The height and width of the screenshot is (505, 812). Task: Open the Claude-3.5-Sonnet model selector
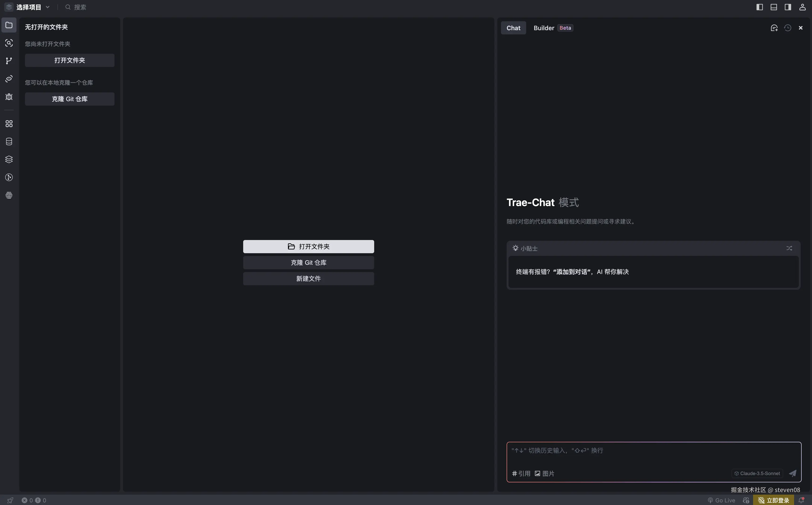757,473
